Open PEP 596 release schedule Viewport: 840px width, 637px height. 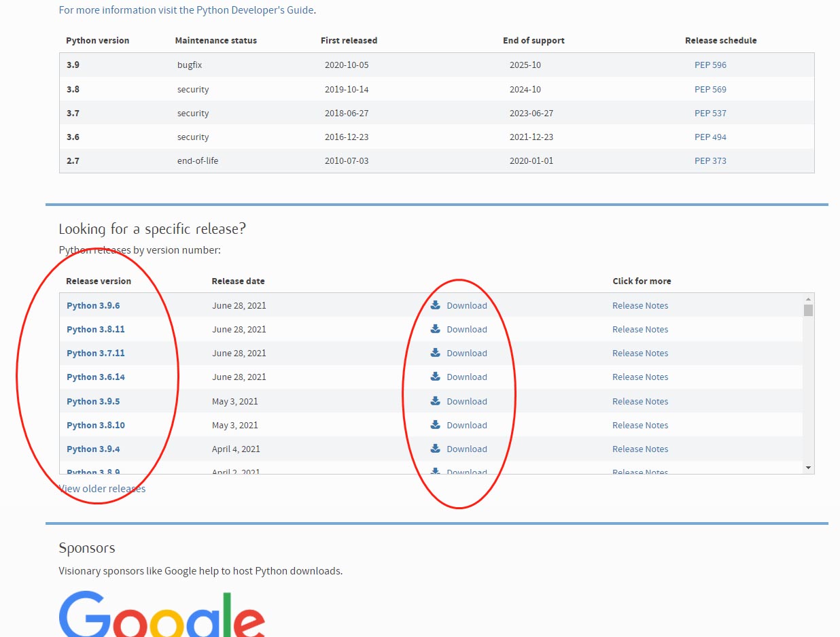(710, 65)
